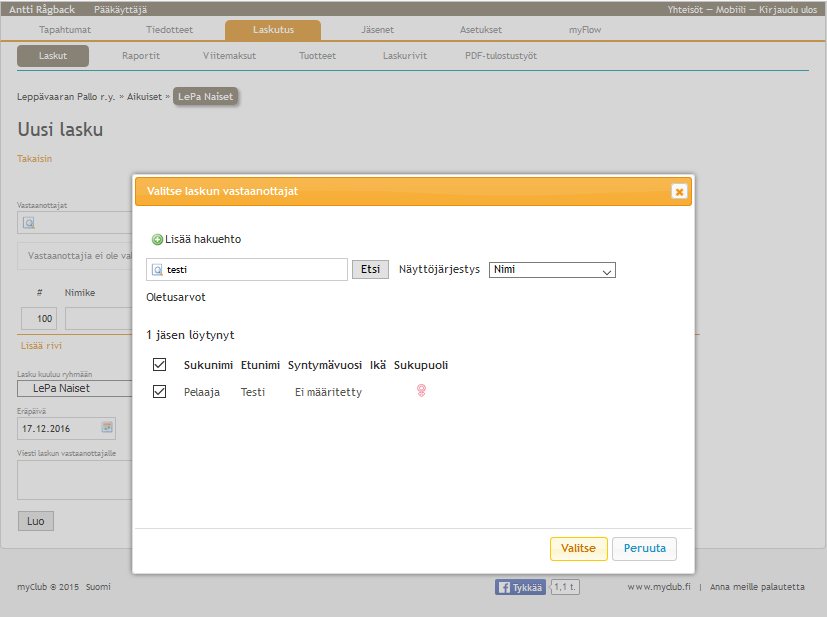This screenshot has height=617, width=827.
Task: Click the Sukupuoli column header
Action: tap(421, 365)
